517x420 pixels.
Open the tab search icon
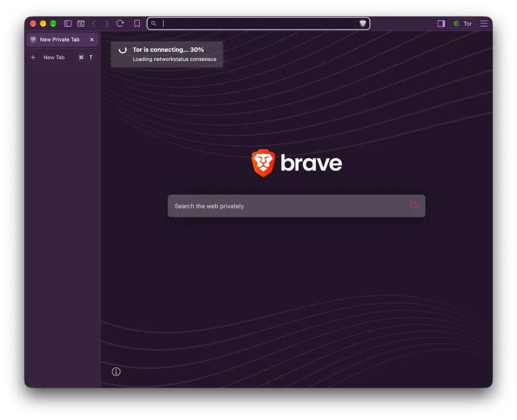81,23
